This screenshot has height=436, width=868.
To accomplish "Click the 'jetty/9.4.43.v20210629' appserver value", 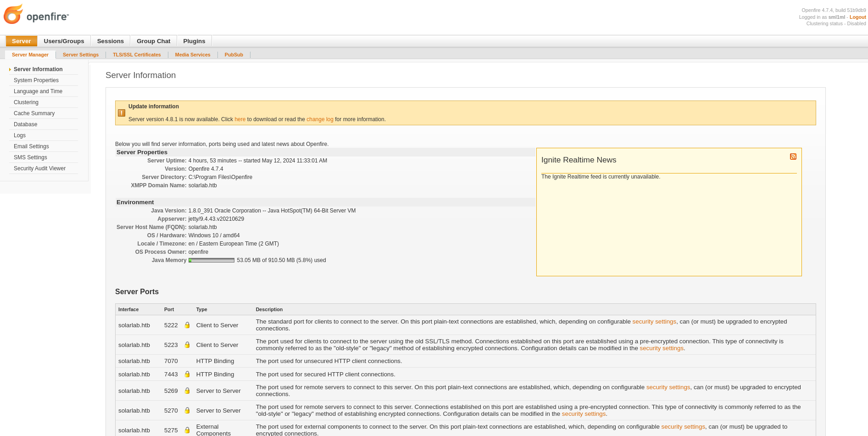I will click(216, 219).
